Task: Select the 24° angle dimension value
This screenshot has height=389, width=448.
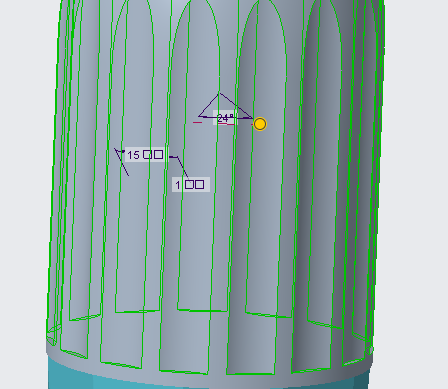Action: (x=225, y=118)
